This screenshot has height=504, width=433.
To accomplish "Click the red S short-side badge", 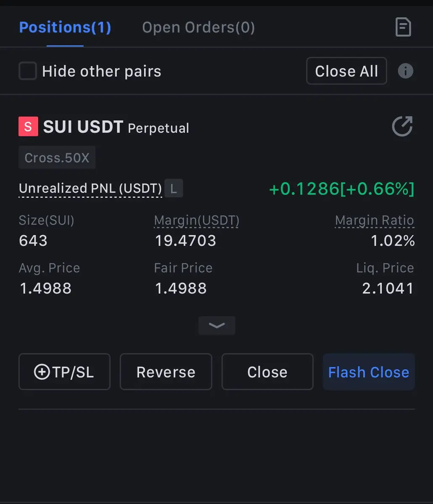I will [28, 126].
